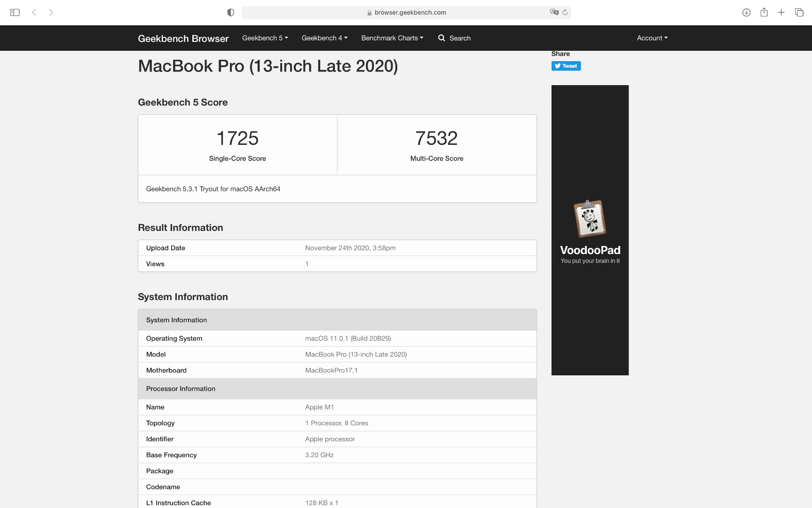Click the Views row label
The width and height of the screenshot is (812, 508).
(155, 264)
